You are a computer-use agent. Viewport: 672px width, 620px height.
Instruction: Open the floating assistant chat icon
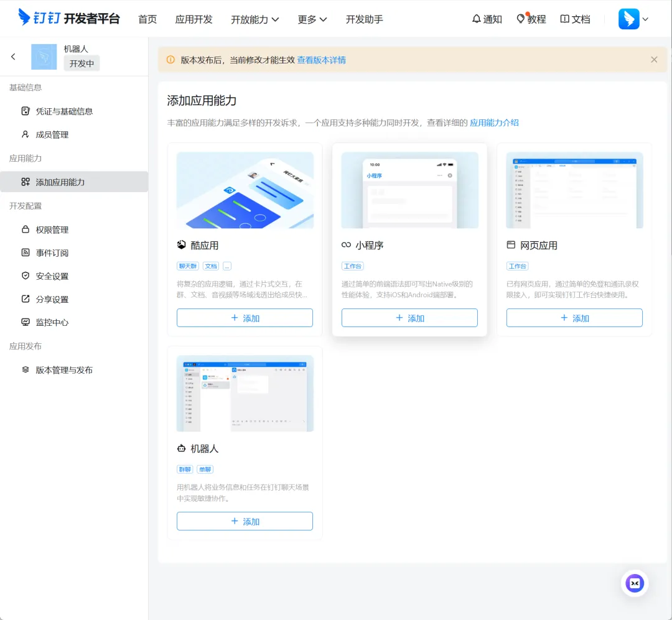tap(634, 583)
